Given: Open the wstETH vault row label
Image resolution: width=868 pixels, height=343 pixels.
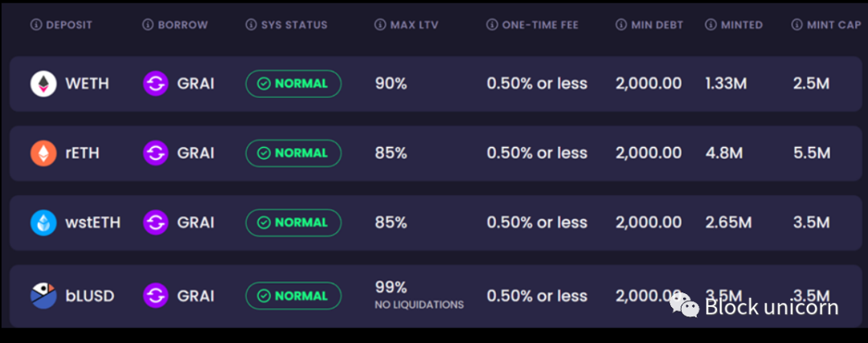Looking at the screenshot, I should coord(92,223).
